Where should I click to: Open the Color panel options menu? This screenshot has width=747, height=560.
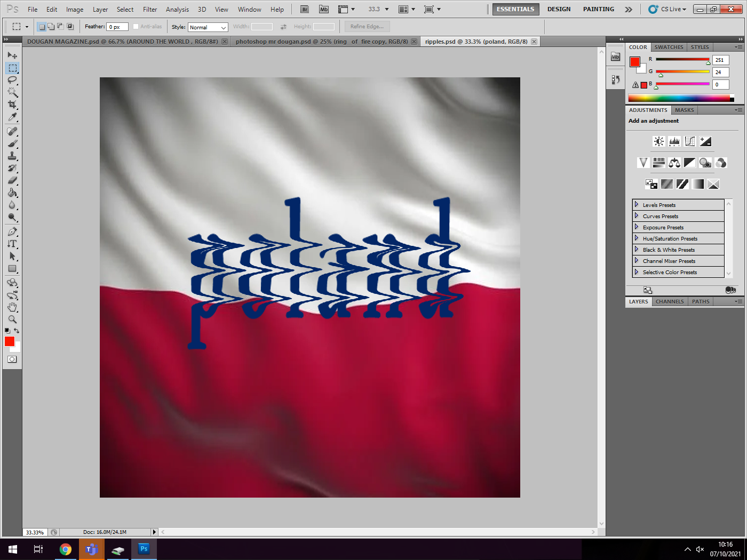click(738, 47)
